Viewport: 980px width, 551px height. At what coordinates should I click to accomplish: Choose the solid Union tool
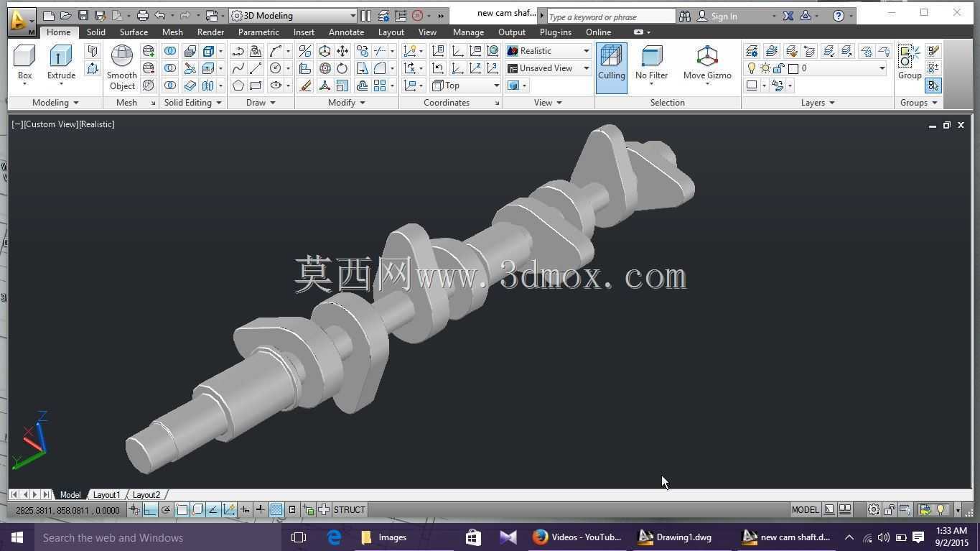pos(170,51)
